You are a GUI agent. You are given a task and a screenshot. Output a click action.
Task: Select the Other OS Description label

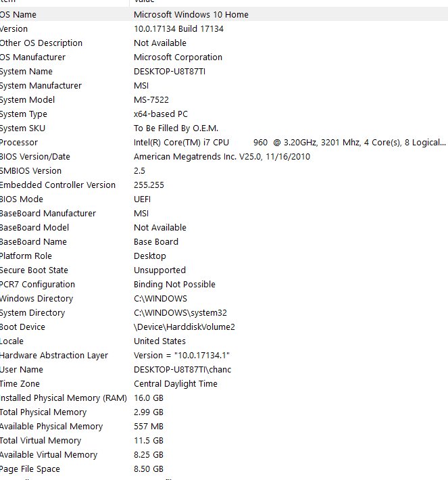click(x=41, y=43)
